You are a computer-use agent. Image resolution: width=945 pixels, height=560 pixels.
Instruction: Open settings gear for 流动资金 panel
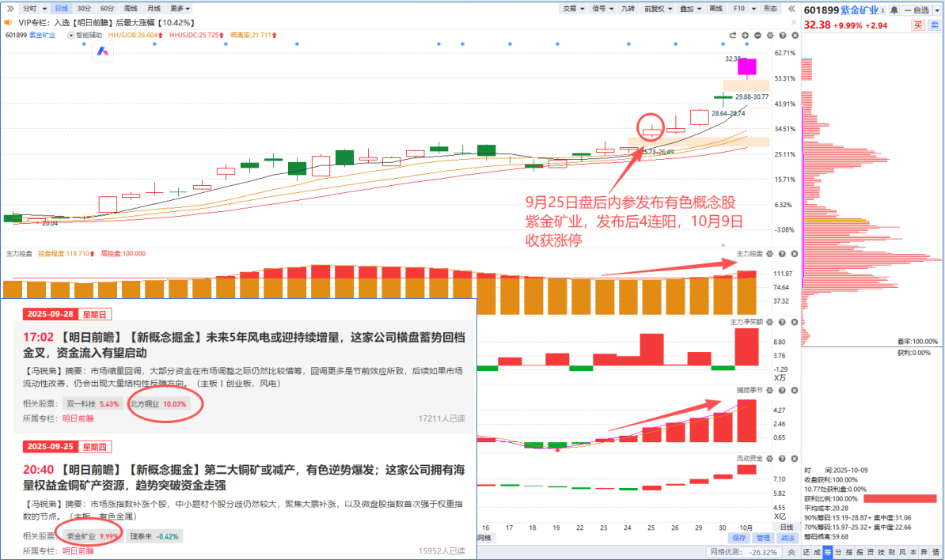click(x=769, y=458)
